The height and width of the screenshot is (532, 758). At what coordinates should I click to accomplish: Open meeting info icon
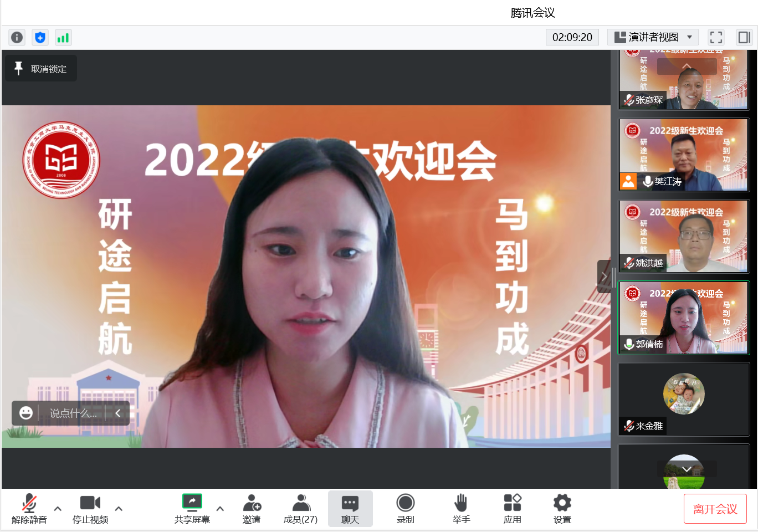pyautogui.click(x=17, y=37)
